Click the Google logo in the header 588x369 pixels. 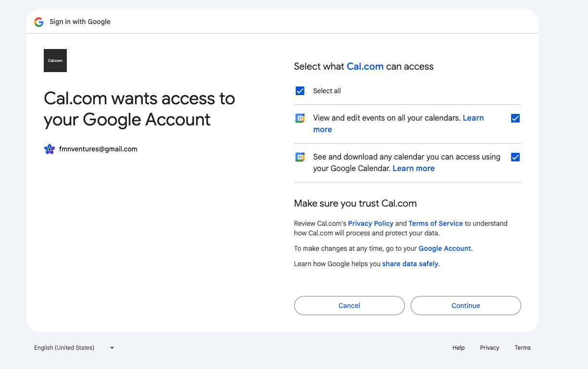click(38, 22)
